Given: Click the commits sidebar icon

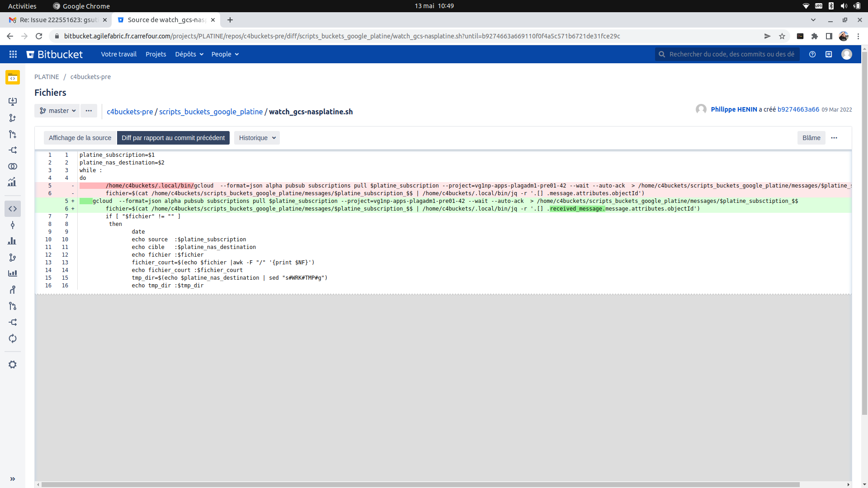Looking at the screenshot, I should tap(13, 225).
